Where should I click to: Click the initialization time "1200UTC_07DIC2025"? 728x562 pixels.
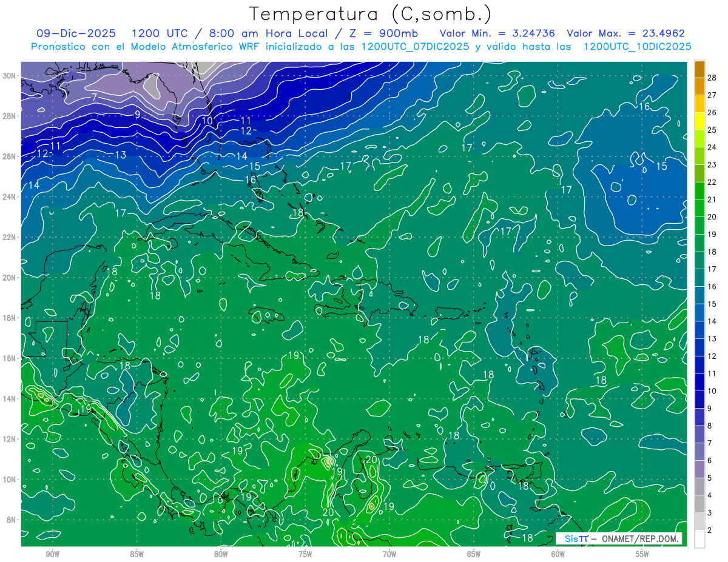tap(415, 47)
